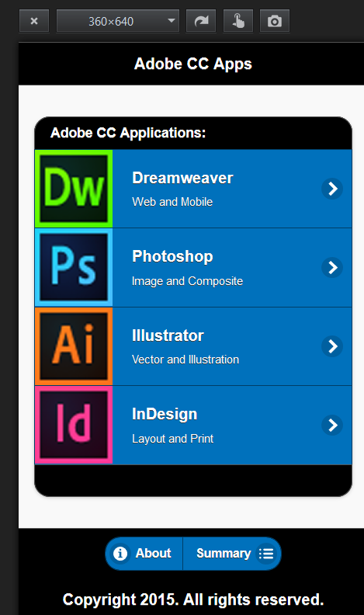This screenshot has height=615, width=364.
Task: Open the 360×640 screen size dropdown
Action: click(118, 21)
